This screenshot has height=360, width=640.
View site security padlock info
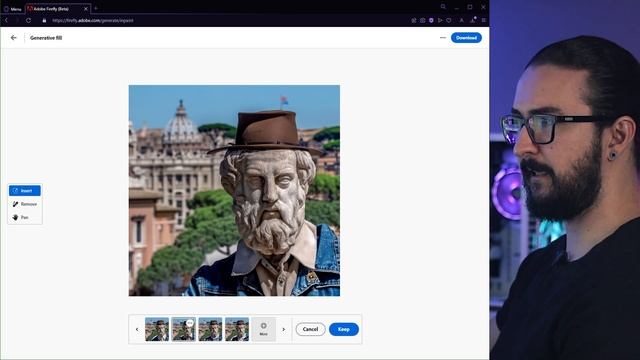44,20
